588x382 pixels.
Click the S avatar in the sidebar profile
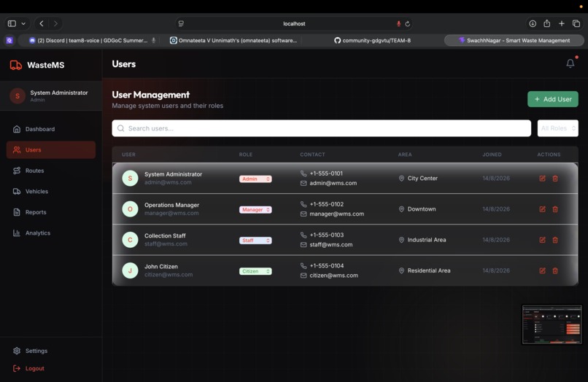(x=18, y=96)
